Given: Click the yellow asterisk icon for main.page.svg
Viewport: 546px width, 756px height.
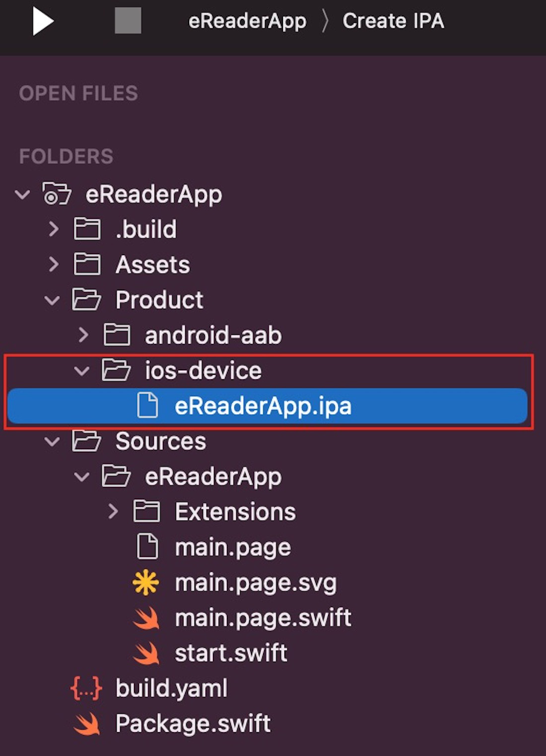Looking at the screenshot, I should (146, 583).
